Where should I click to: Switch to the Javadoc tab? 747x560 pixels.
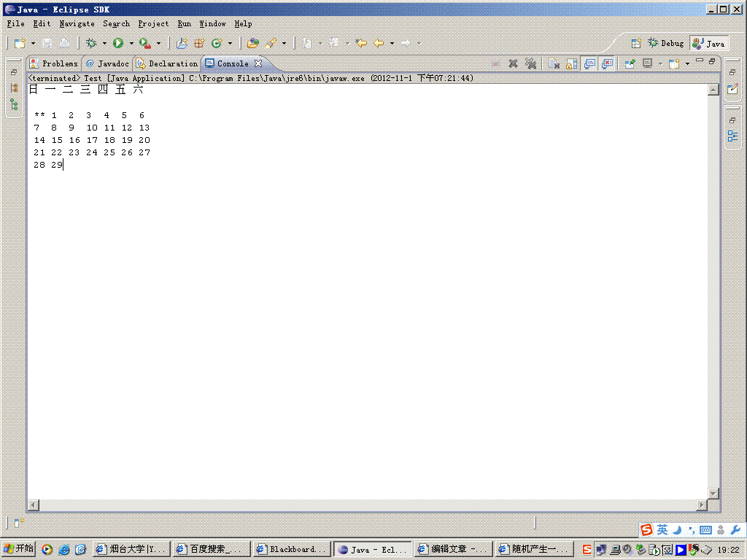(108, 63)
